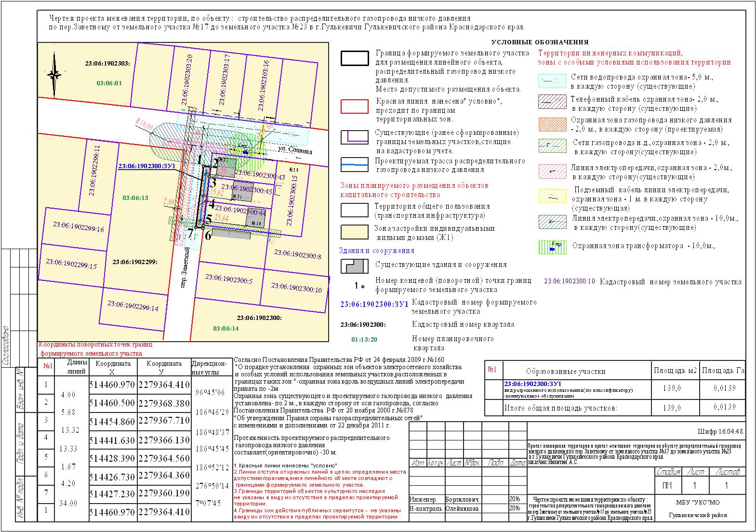
Task: Click the green 03:06:01 quarter number
Action: (x=109, y=83)
